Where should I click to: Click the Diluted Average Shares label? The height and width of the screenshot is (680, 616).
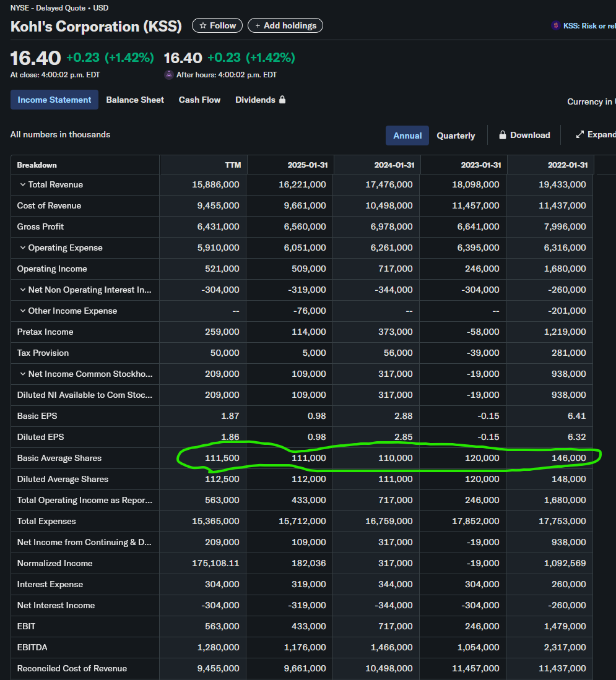pyautogui.click(x=63, y=479)
